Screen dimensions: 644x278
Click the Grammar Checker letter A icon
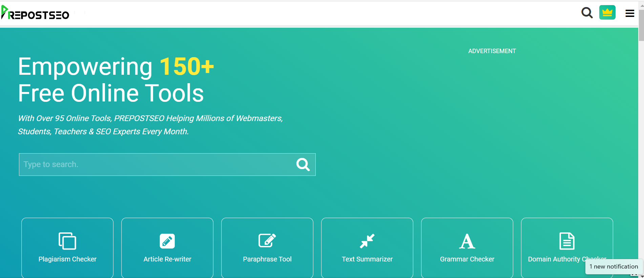coord(467,241)
